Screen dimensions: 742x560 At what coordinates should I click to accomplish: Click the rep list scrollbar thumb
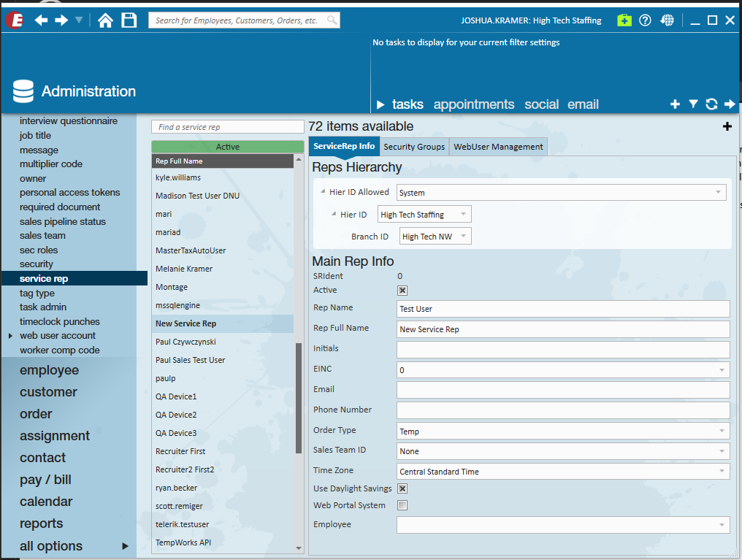point(299,398)
